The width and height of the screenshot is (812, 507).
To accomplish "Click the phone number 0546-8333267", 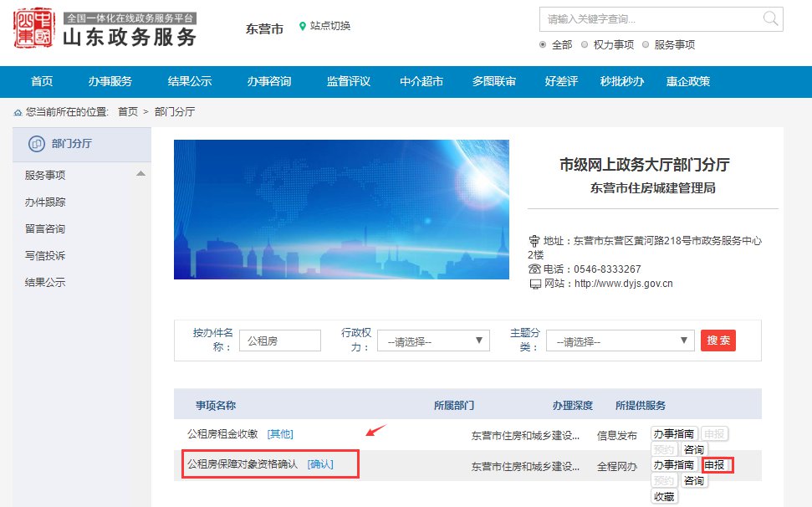I will [x=607, y=269].
